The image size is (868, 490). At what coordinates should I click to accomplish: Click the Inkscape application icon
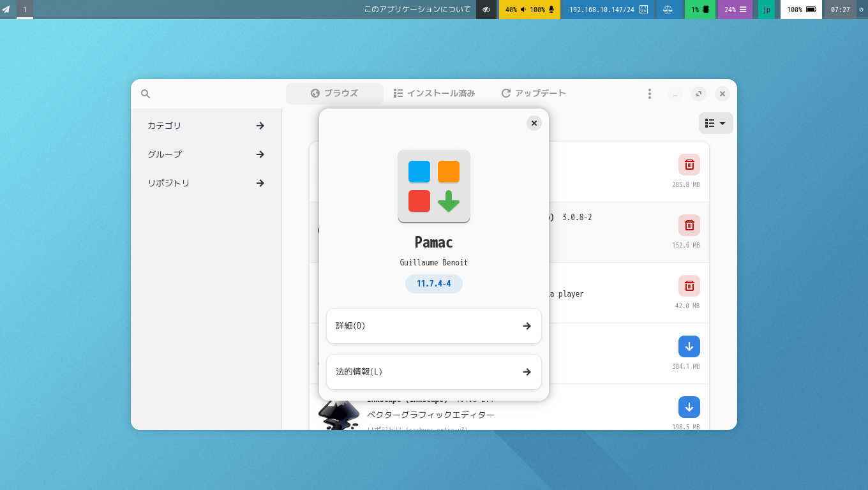[x=338, y=415]
